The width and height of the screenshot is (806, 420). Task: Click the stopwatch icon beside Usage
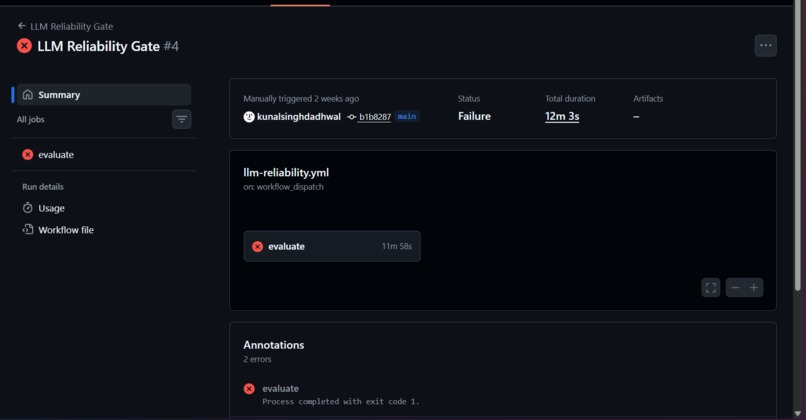28,208
